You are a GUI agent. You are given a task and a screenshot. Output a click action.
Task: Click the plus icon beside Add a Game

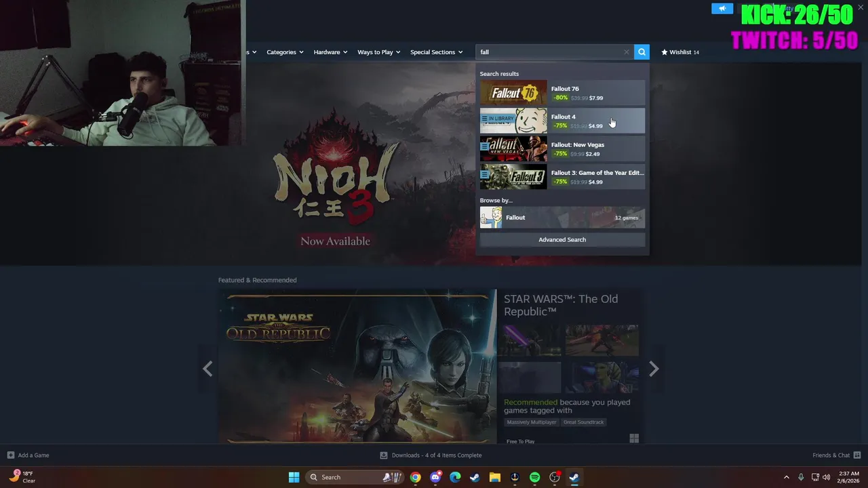point(10,455)
